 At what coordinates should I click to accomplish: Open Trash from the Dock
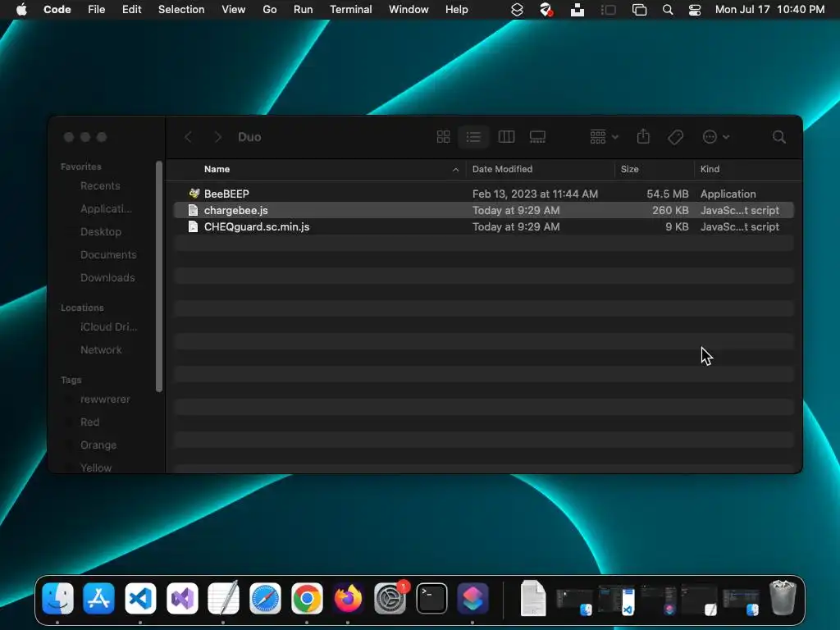[783, 597]
